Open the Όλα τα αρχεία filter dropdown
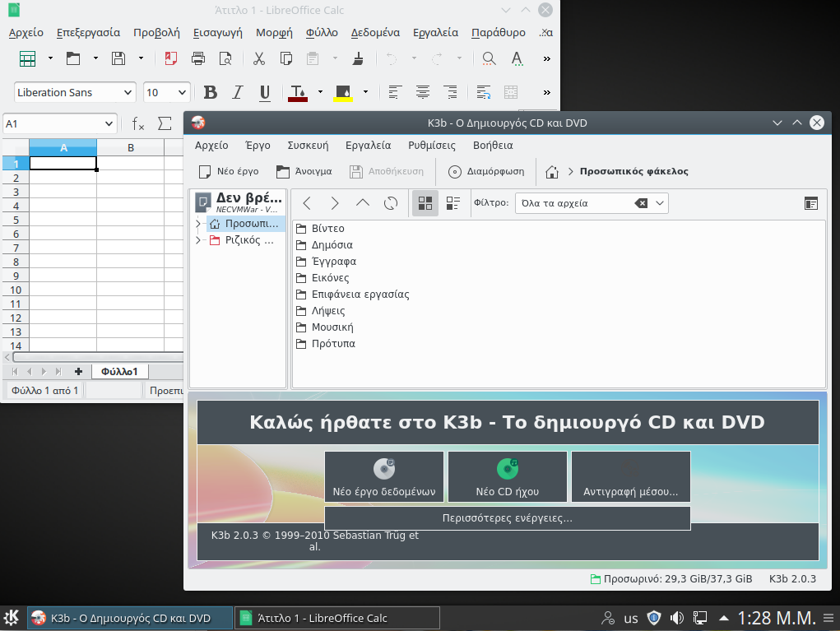The image size is (840, 631). (660, 203)
